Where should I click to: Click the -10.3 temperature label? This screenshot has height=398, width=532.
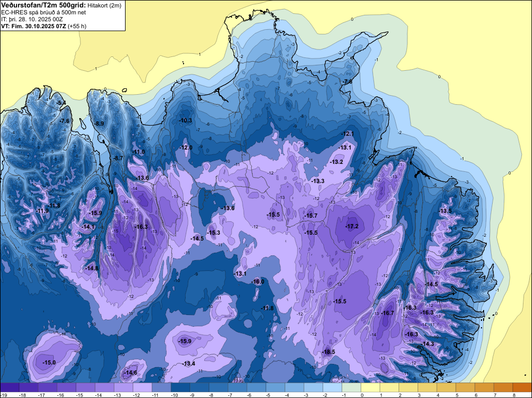[x=185, y=120]
